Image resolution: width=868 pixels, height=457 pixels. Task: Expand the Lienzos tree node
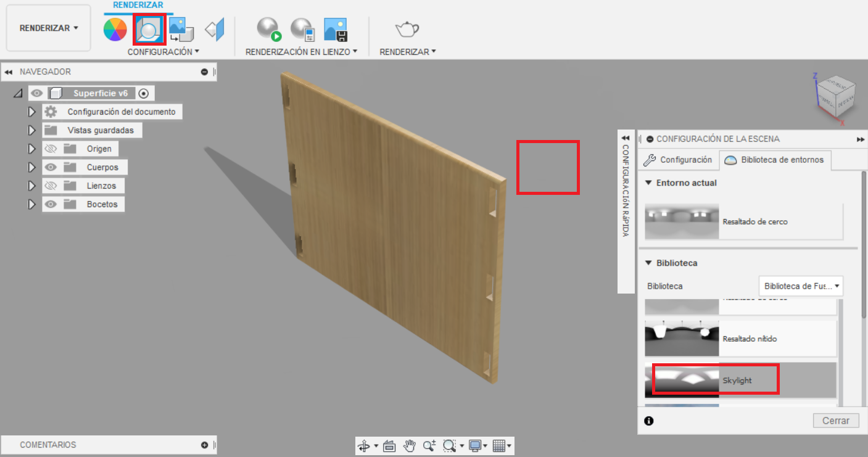click(x=32, y=186)
